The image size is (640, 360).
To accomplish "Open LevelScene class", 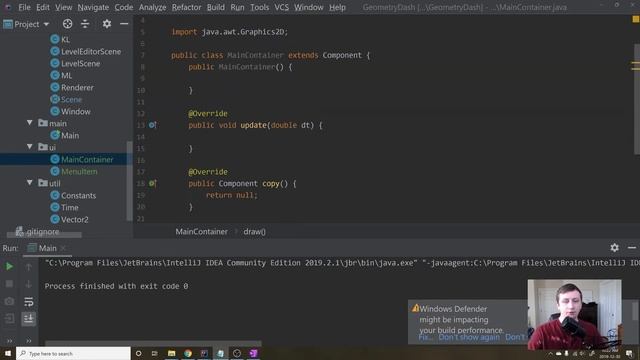I will click(80, 64).
